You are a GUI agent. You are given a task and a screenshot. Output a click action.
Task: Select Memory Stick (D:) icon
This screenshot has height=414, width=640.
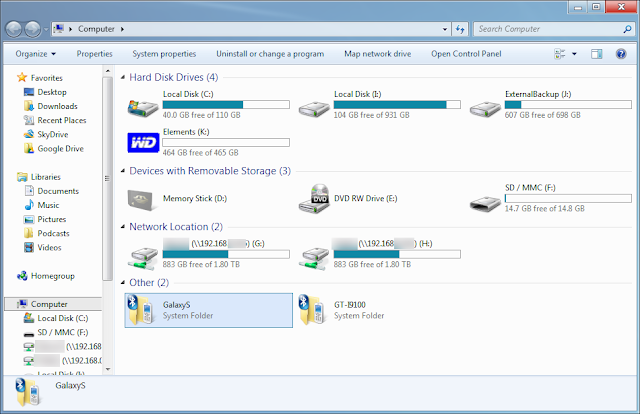142,200
